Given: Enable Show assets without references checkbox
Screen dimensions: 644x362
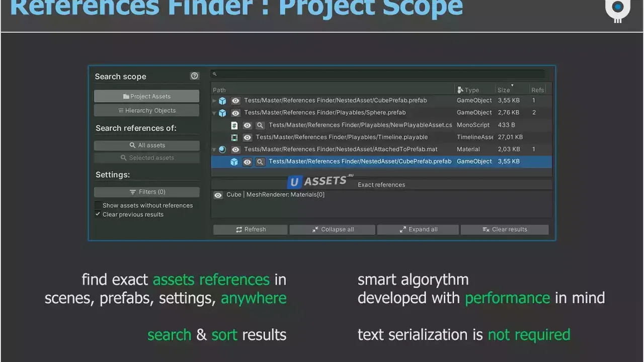Looking at the screenshot, I should (98, 205).
